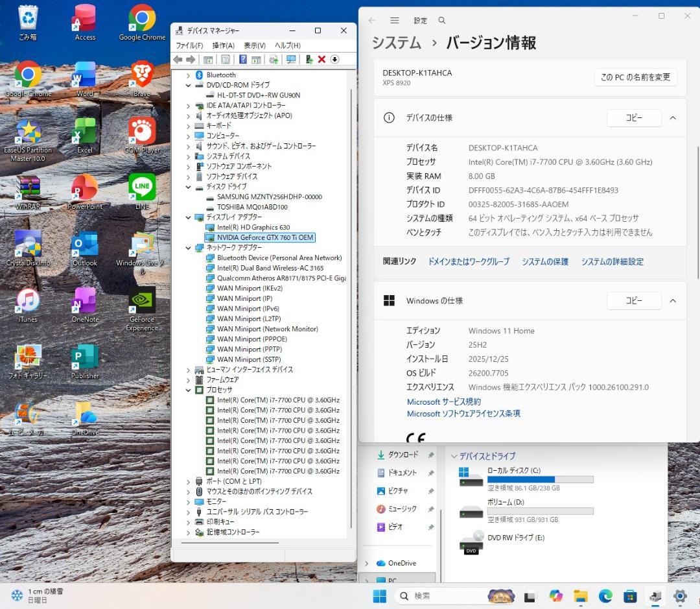
Task: Select Intel(R) Dual Band Wireless-AC 3165
Action: (x=270, y=268)
